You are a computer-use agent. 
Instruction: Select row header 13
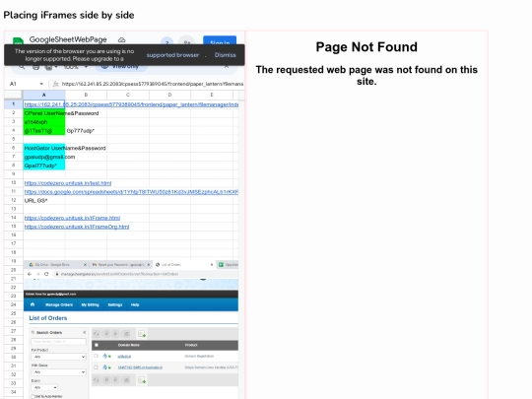coord(14,209)
